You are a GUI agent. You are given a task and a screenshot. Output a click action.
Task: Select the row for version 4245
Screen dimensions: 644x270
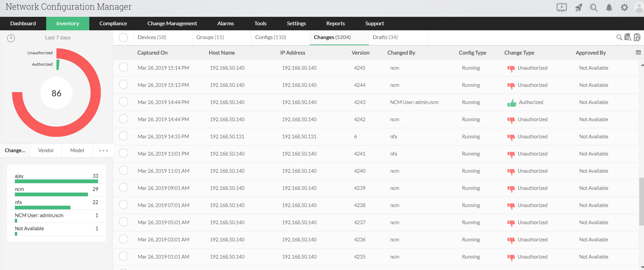click(124, 68)
